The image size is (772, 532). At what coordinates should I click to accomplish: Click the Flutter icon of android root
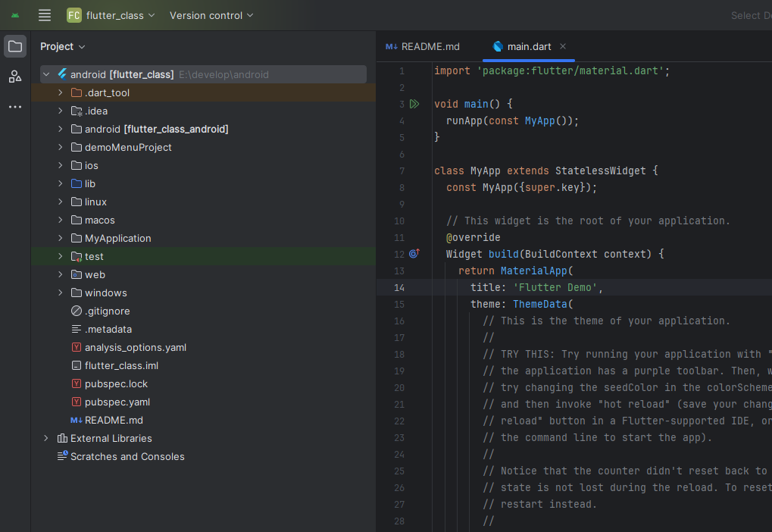coord(63,74)
